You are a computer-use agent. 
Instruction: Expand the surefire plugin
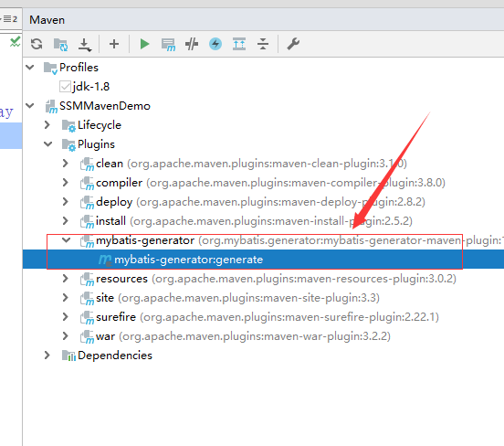pyautogui.click(x=65, y=317)
